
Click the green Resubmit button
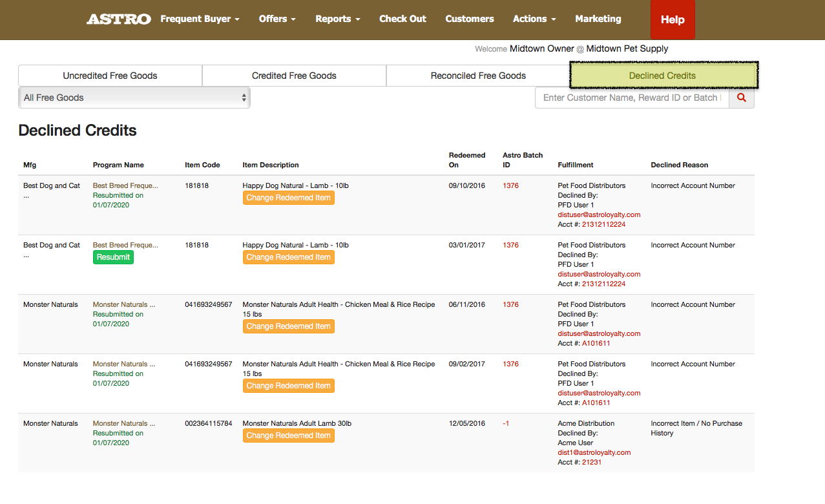pos(113,257)
